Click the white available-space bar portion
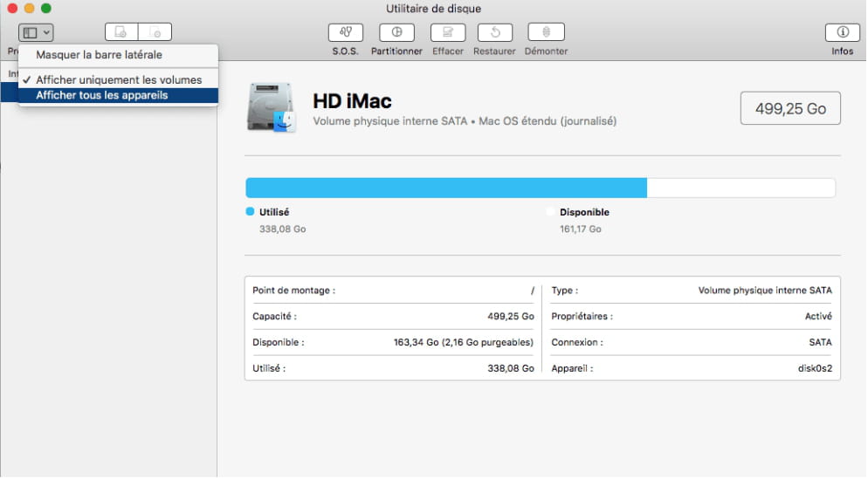The image size is (868, 479). click(741, 188)
